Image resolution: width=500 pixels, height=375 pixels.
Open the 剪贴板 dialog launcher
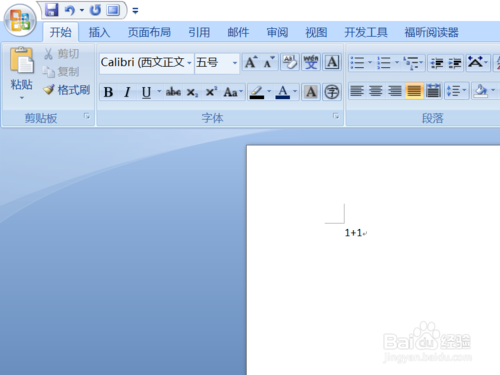point(87,116)
